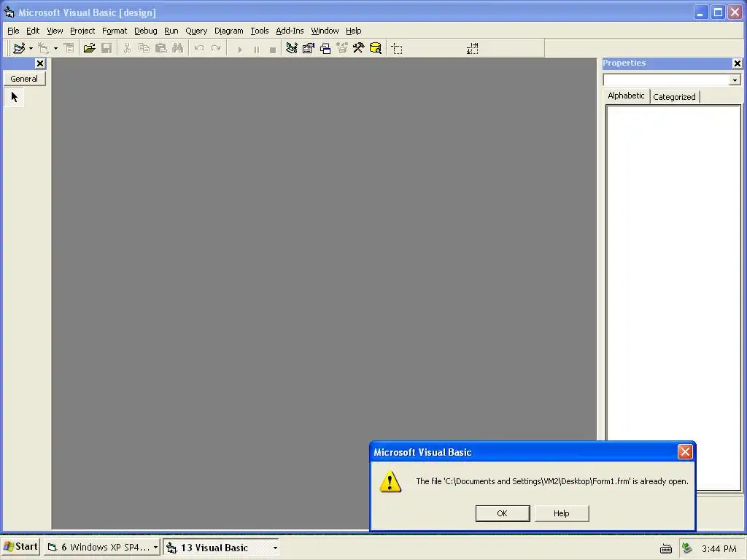Viewport: 747px width, 560px height.
Task: Click the 3:44 PM clock
Action: coord(719,548)
